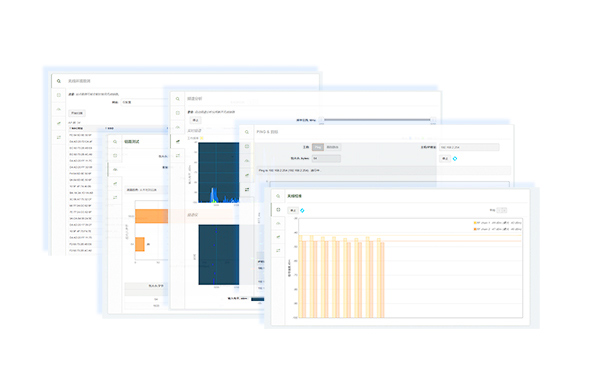Select the Ping tool toggle button
The image size is (590, 365).
tap(318, 147)
